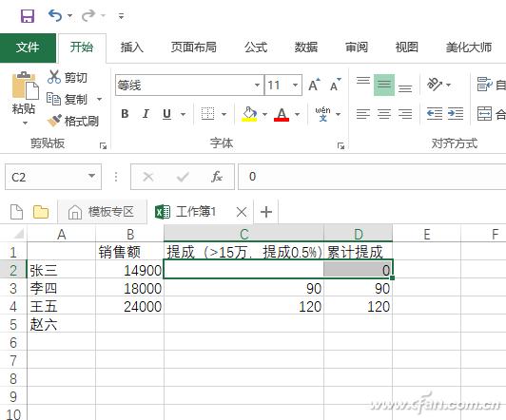
Task: Click the Undo arrow icon
Action: (55, 15)
